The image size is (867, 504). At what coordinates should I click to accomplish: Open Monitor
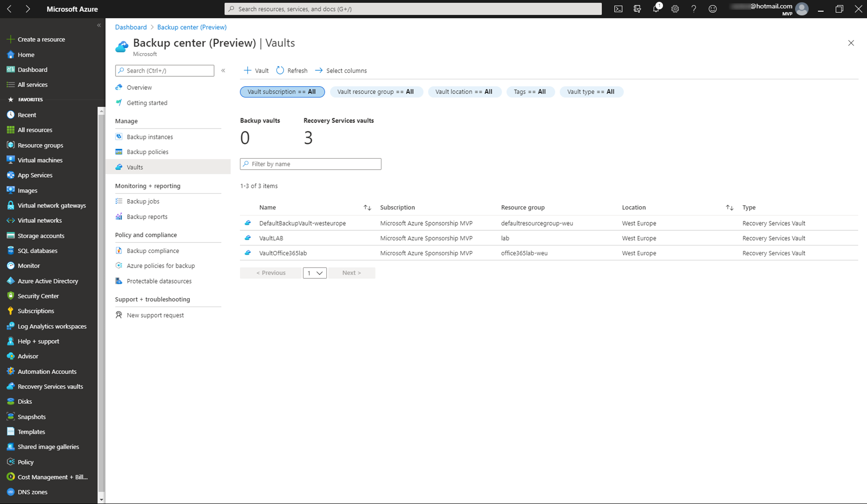pyautogui.click(x=29, y=266)
